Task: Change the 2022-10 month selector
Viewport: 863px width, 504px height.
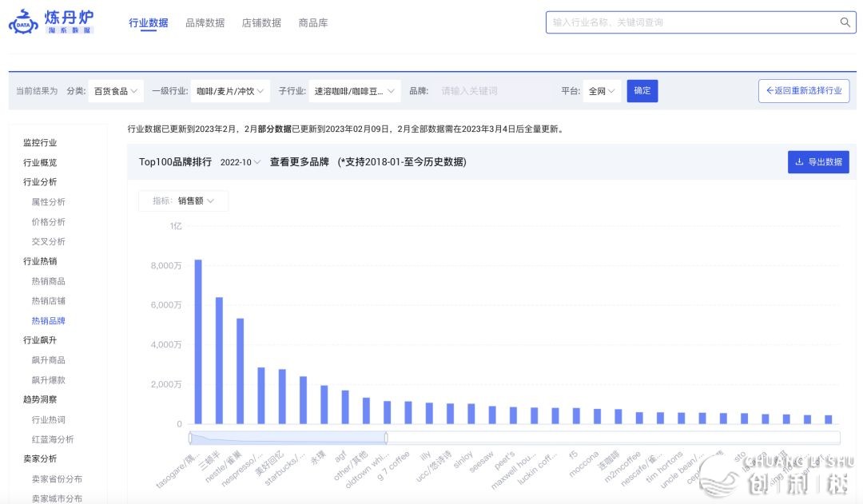Action: coord(241,162)
